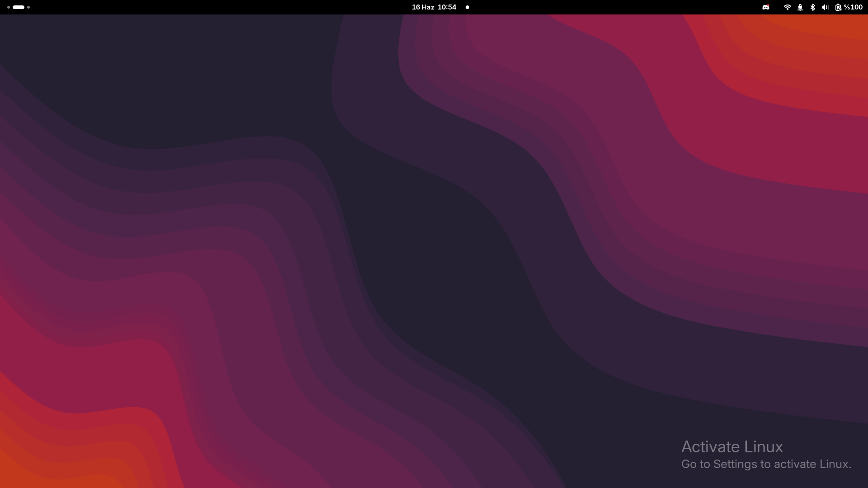Click the Bluetooth status icon
This screenshot has height=488, width=868.
point(812,7)
